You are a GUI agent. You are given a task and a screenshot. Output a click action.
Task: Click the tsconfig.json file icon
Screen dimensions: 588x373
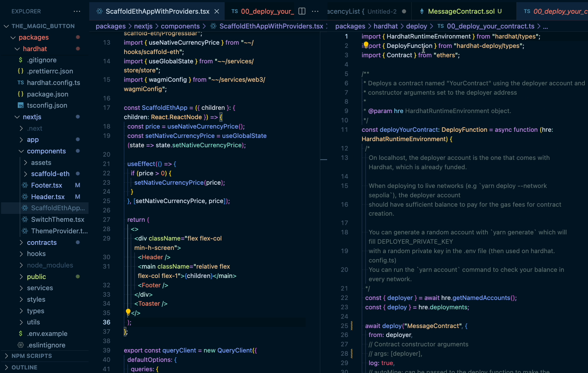(21, 105)
